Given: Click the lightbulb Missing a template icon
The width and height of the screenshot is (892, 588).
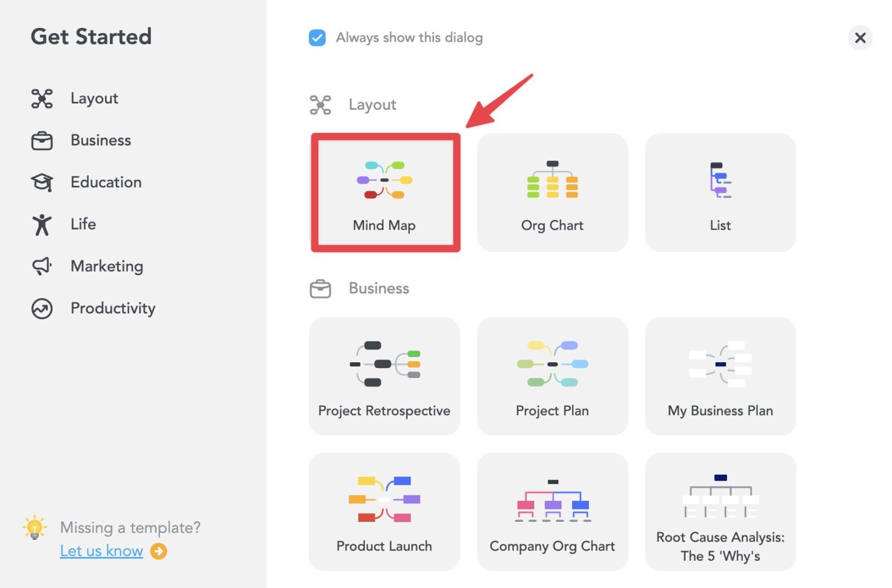Looking at the screenshot, I should coord(35,528).
